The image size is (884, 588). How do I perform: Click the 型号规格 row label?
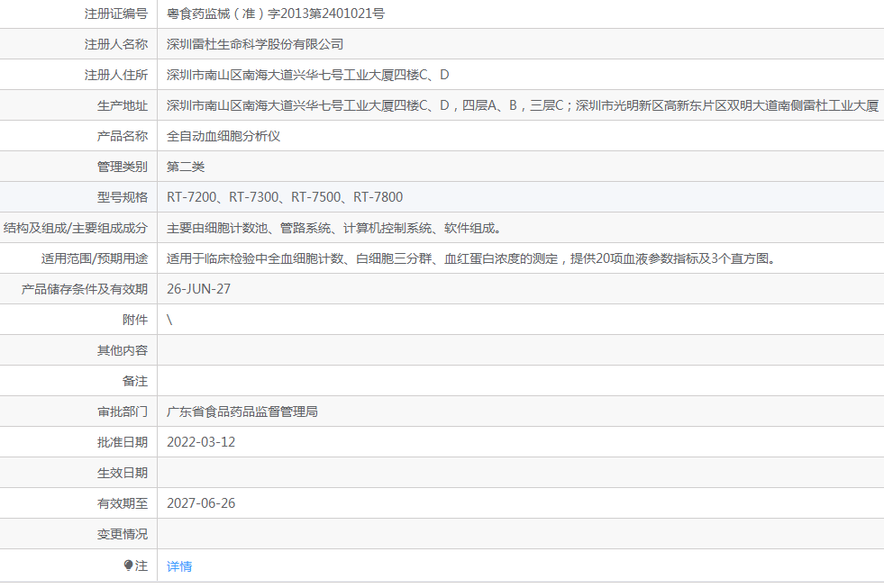[123, 197]
